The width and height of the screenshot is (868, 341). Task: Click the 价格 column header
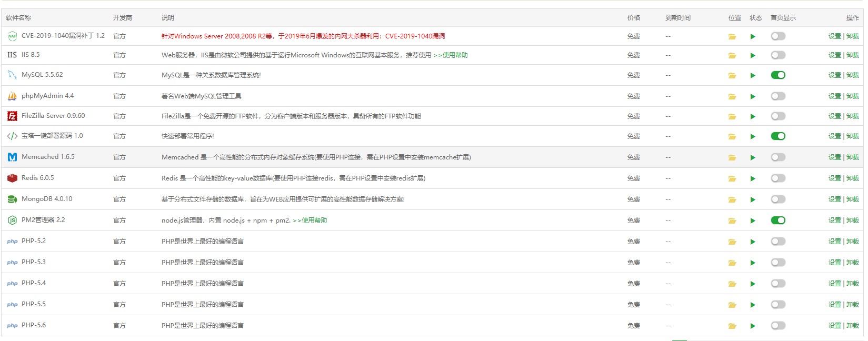pos(634,18)
